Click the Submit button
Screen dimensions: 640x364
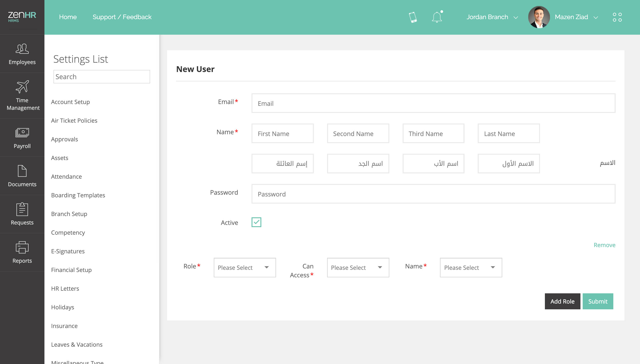point(598,301)
